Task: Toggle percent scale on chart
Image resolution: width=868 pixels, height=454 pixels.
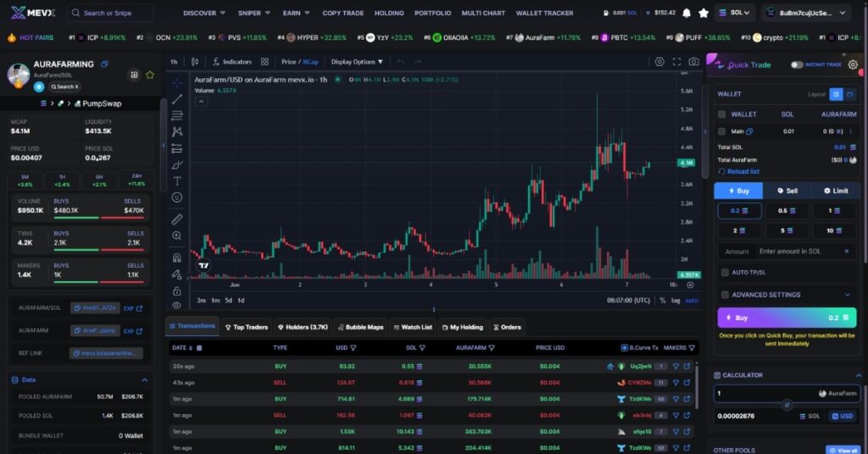Action: [662, 301]
